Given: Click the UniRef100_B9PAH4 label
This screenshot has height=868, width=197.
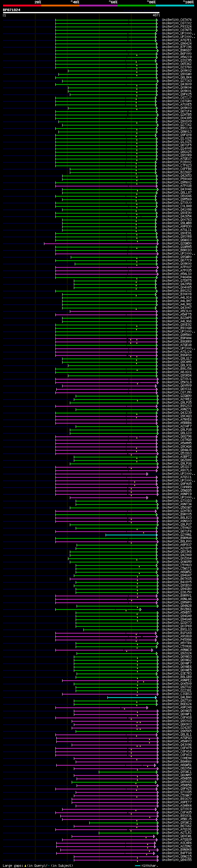Looking at the screenshot, I should point(177,338).
